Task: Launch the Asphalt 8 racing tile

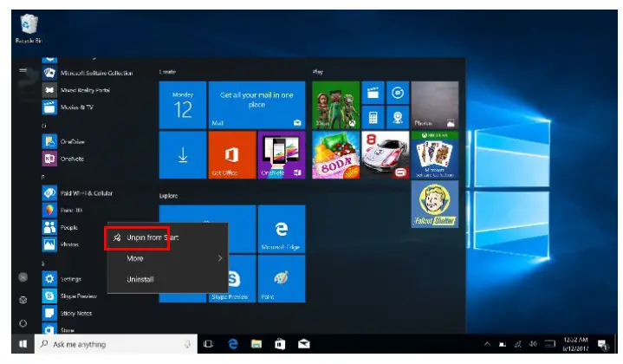Action: tap(386, 154)
